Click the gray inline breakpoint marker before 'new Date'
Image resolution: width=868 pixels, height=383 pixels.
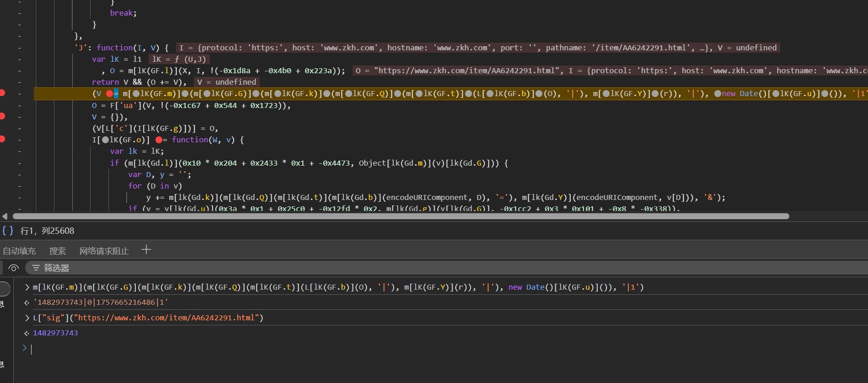coord(718,94)
